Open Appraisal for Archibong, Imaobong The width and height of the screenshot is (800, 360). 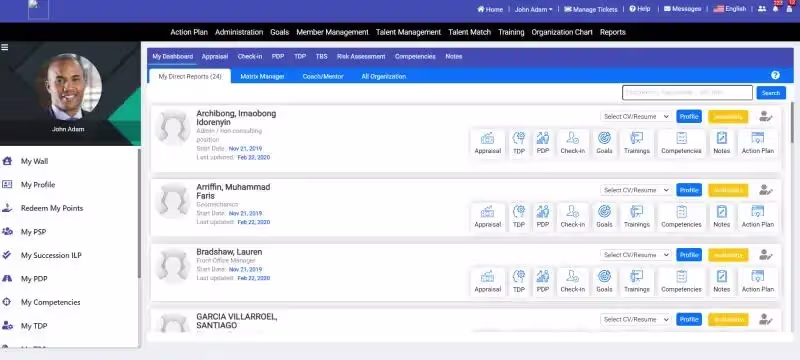487,143
